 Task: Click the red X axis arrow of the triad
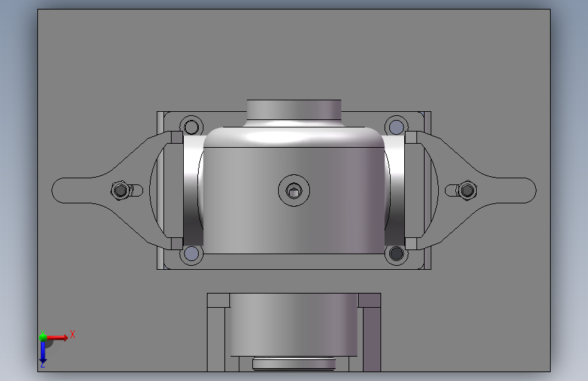click(x=58, y=338)
